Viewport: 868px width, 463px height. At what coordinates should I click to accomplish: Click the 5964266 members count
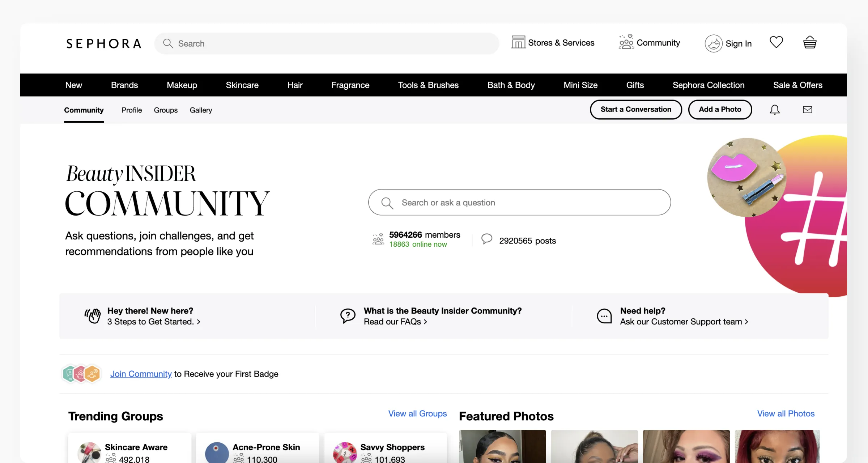coord(425,235)
